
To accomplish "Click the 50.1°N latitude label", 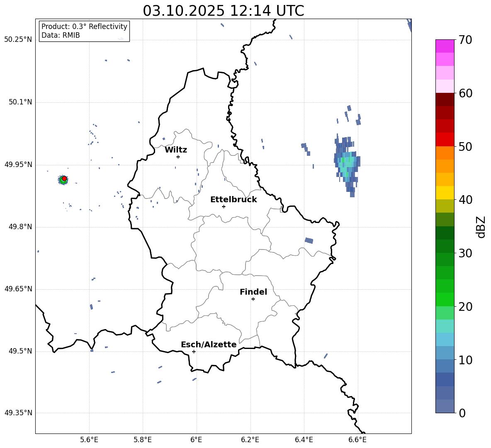I will pos(20,102).
